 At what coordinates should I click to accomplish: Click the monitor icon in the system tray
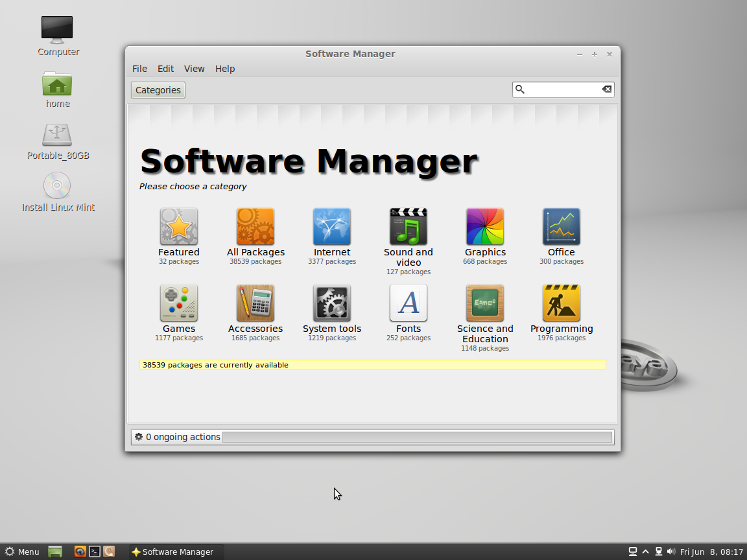pos(633,552)
